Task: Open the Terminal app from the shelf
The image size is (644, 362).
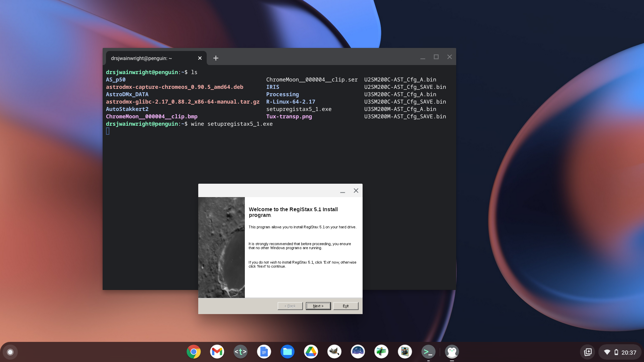Action: [x=428, y=352]
